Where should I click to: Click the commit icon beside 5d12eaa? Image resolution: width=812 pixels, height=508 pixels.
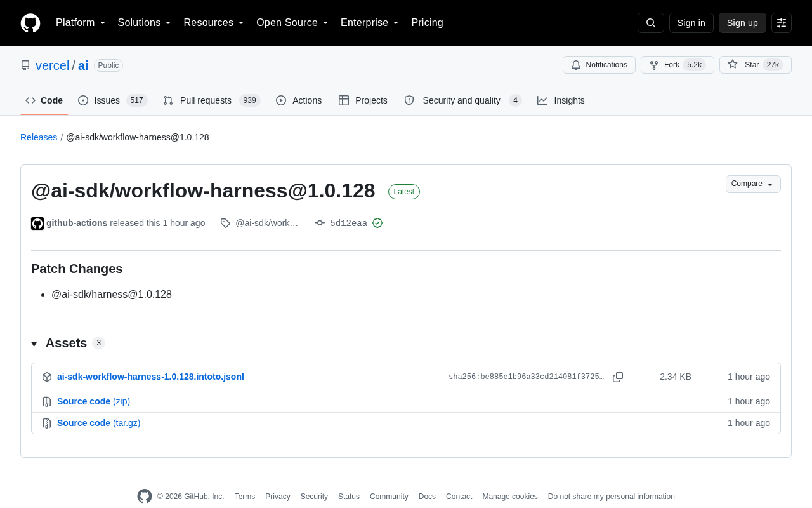[x=320, y=223]
